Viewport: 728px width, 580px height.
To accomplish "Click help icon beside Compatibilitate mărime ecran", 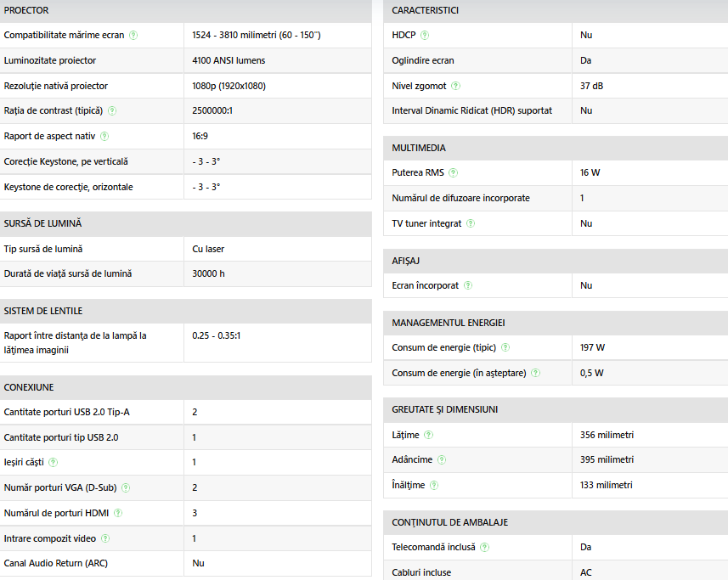I will [133, 36].
